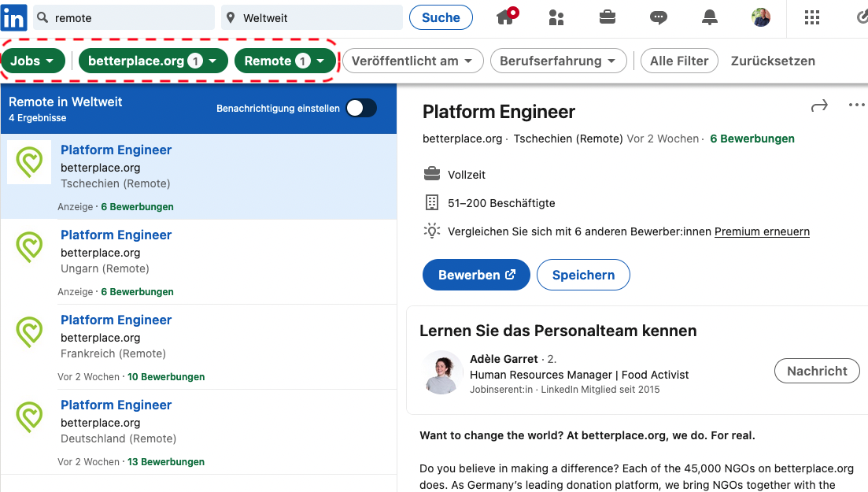Click 6 Bewerbungen in job header
The image size is (868, 492).
(752, 139)
